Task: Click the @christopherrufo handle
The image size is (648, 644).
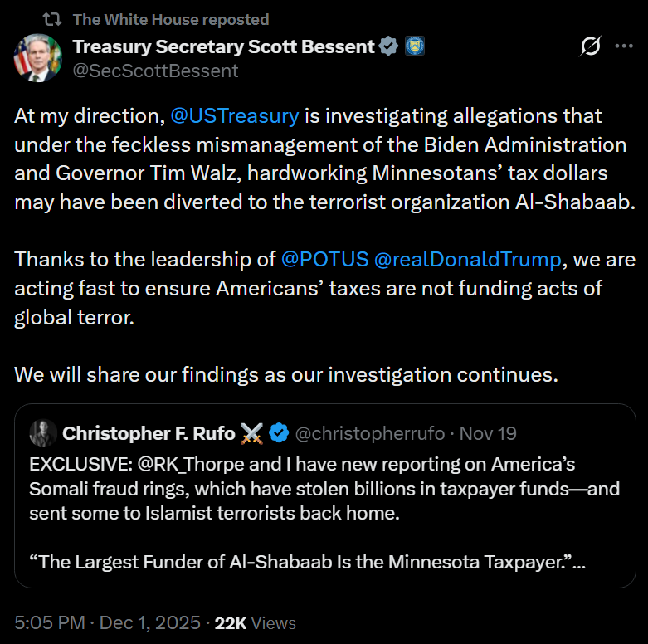Action: point(370,432)
